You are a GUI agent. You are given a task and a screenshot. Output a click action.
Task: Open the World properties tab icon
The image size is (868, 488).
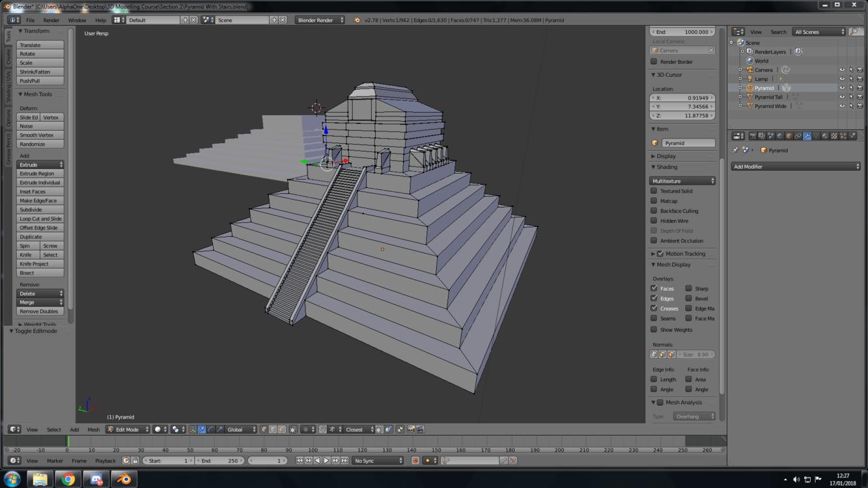780,136
